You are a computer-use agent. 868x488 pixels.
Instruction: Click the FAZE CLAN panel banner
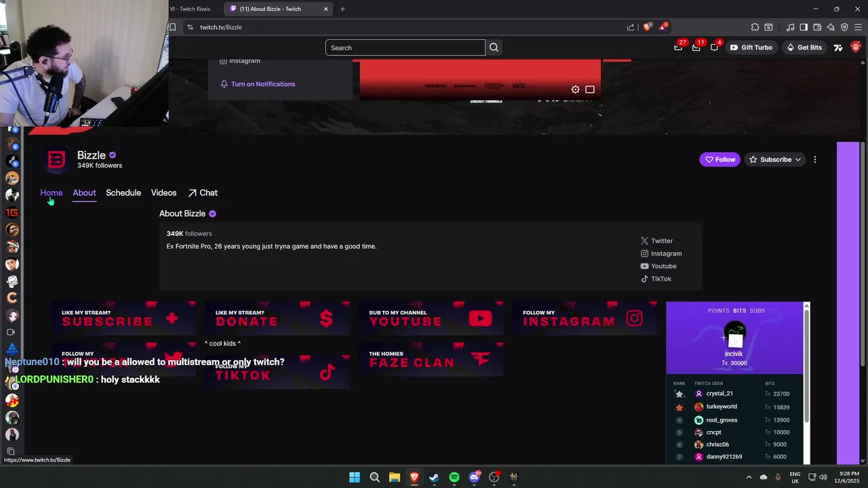click(431, 360)
